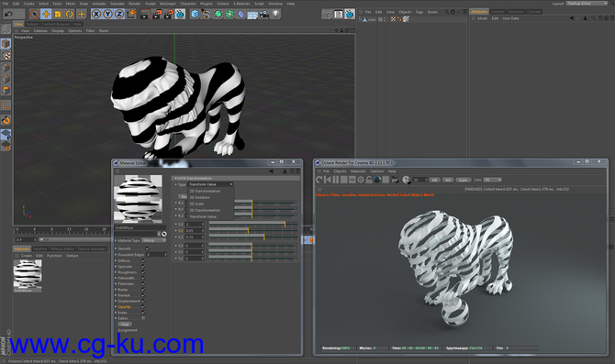Add a Camera object
The height and width of the screenshot is (364, 615).
[264, 14]
